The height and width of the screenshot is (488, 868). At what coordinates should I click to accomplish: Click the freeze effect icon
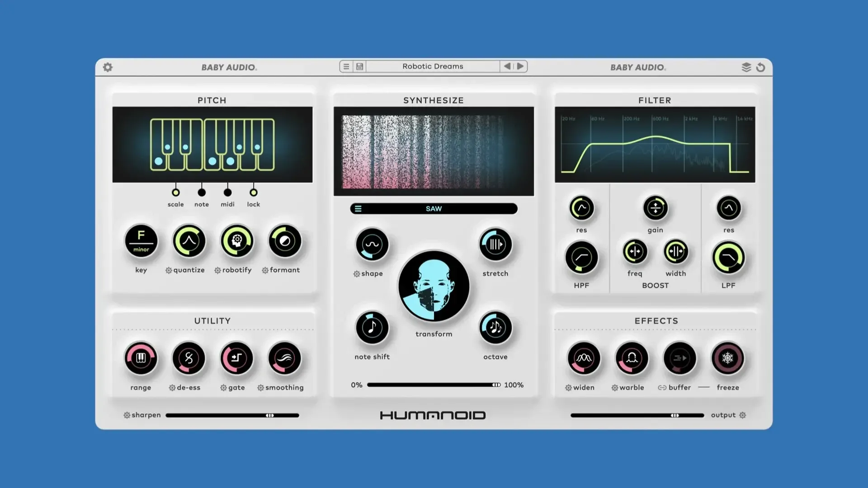click(727, 358)
